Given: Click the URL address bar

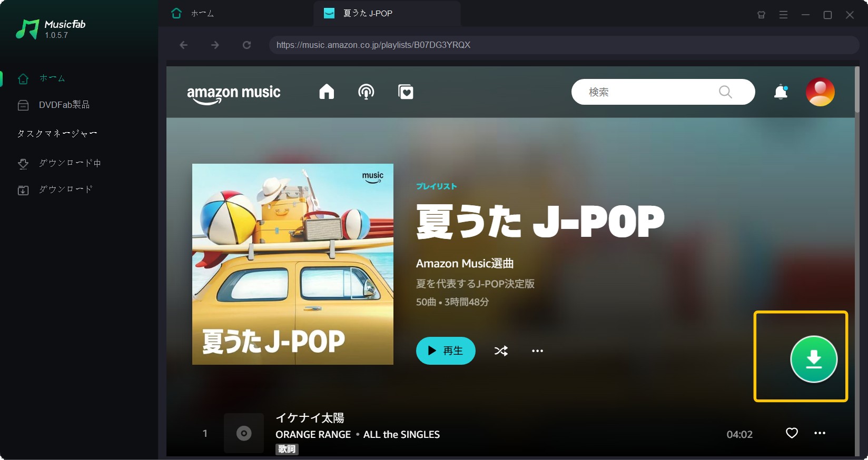Looking at the screenshot, I should pyautogui.click(x=564, y=45).
